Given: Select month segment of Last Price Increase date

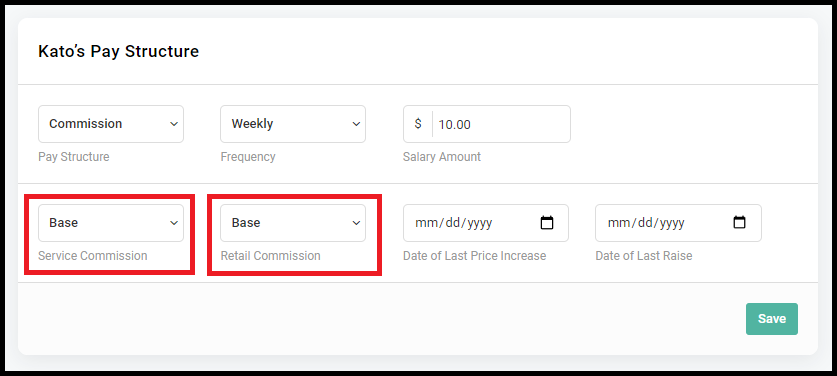Looking at the screenshot, I should [426, 223].
